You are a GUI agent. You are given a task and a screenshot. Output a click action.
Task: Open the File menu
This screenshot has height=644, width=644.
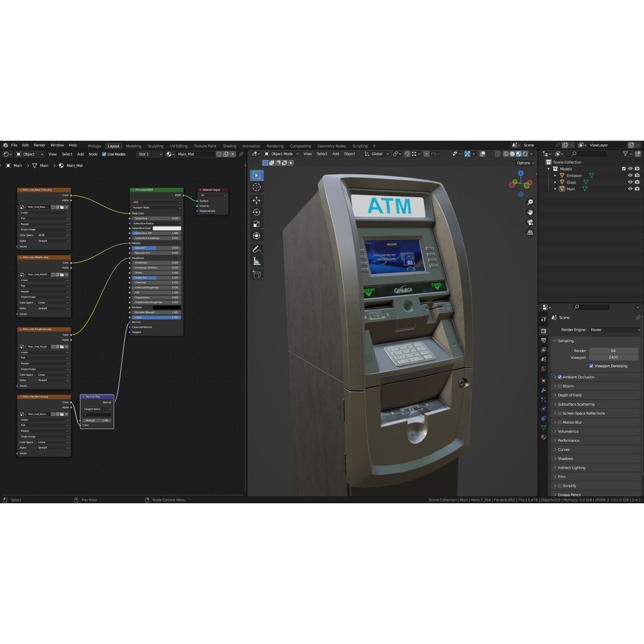[14, 145]
